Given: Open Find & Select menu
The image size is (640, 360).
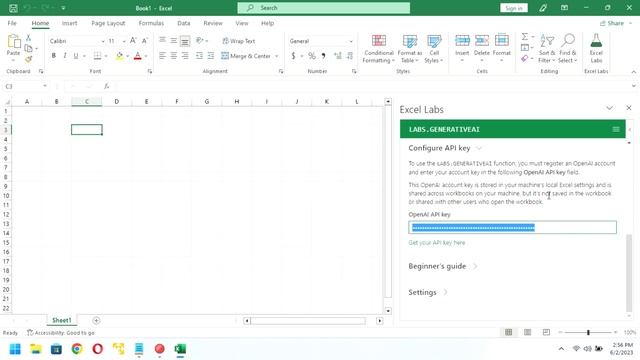Looking at the screenshot, I should (568, 49).
